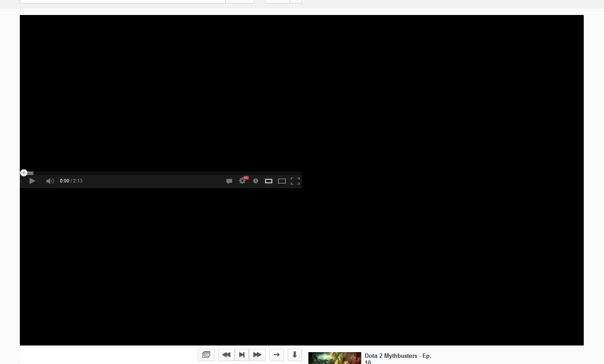Start the video with the play button
Viewport: 604px width, 364px height.
click(x=32, y=181)
